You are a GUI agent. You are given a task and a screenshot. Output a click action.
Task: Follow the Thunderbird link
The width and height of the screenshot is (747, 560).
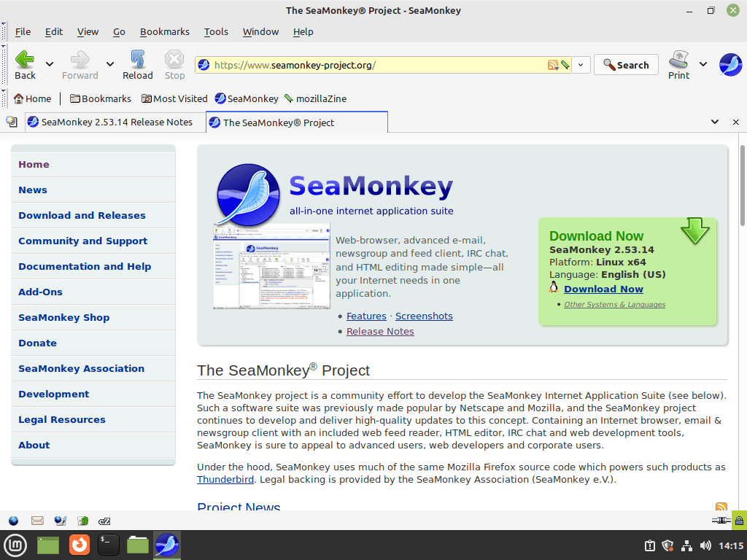point(225,480)
